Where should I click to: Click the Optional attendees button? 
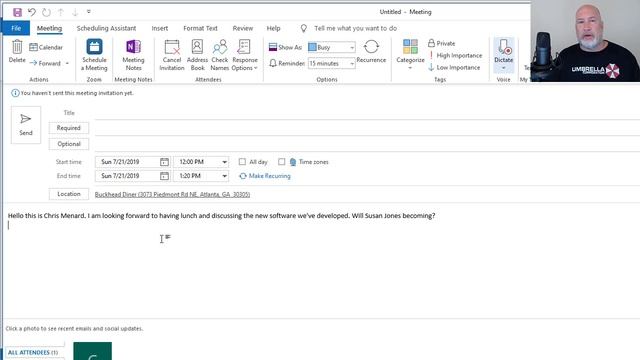point(69,144)
